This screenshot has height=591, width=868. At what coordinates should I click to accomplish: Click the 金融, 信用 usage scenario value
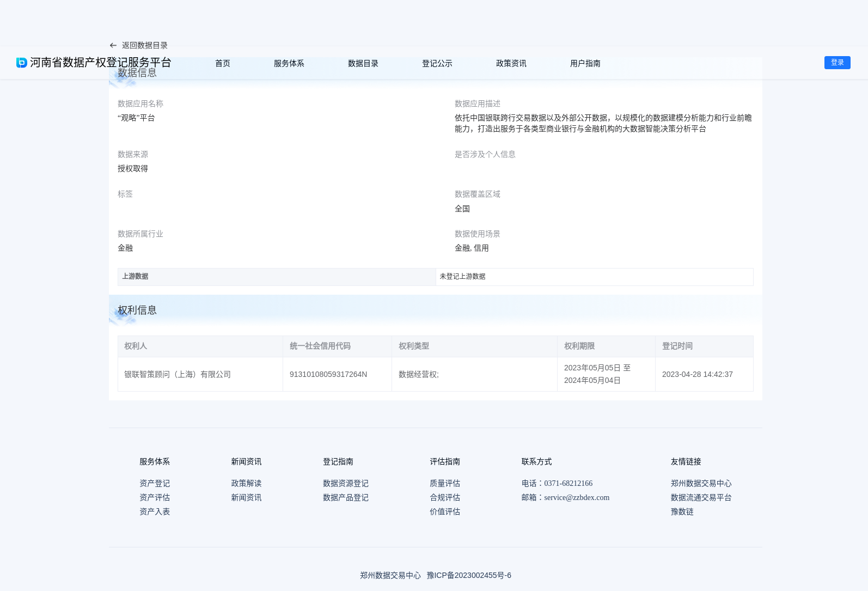[472, 248]
